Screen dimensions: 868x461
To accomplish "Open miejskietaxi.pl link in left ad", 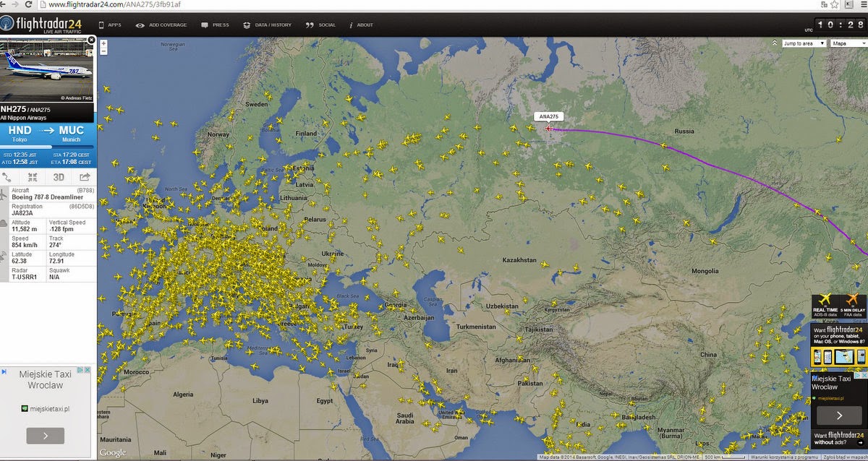I will pyautogui.click(x=50, y=408).
